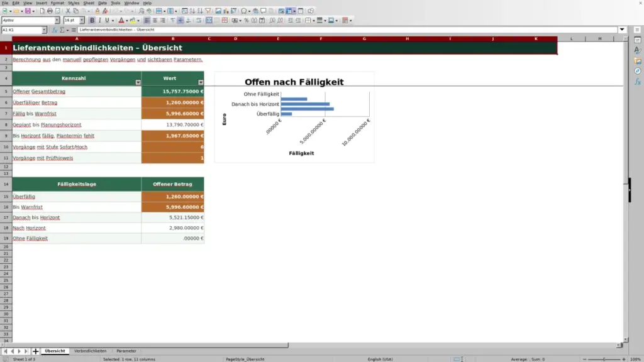
Task: Toggle Italic formatting
Action: [99, 21]
